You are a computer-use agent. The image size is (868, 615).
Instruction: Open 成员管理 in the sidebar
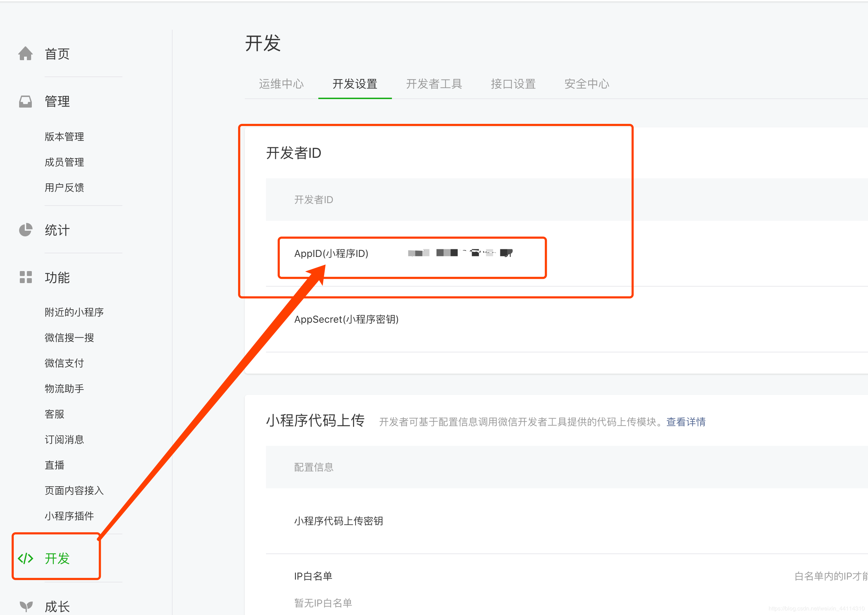click(x=64, y=162)
